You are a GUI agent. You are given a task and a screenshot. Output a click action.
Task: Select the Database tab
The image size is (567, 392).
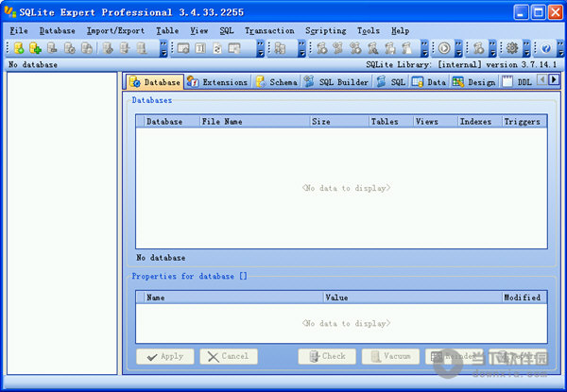pos(155,82)
